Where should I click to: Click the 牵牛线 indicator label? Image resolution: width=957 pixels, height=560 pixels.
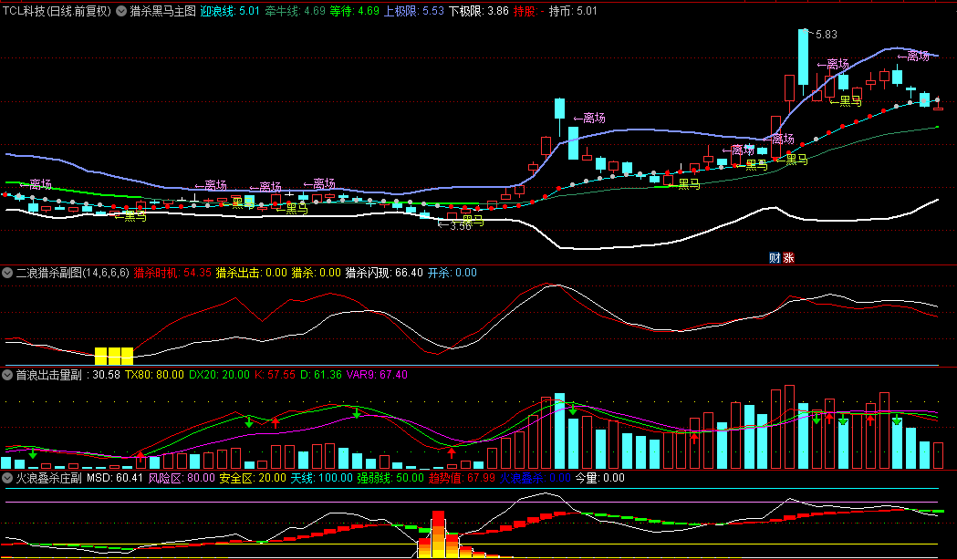click(x=295, y=12)
